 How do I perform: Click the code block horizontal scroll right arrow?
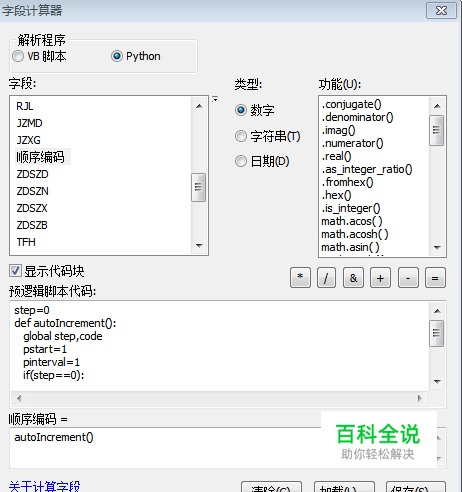pos(420,398)
